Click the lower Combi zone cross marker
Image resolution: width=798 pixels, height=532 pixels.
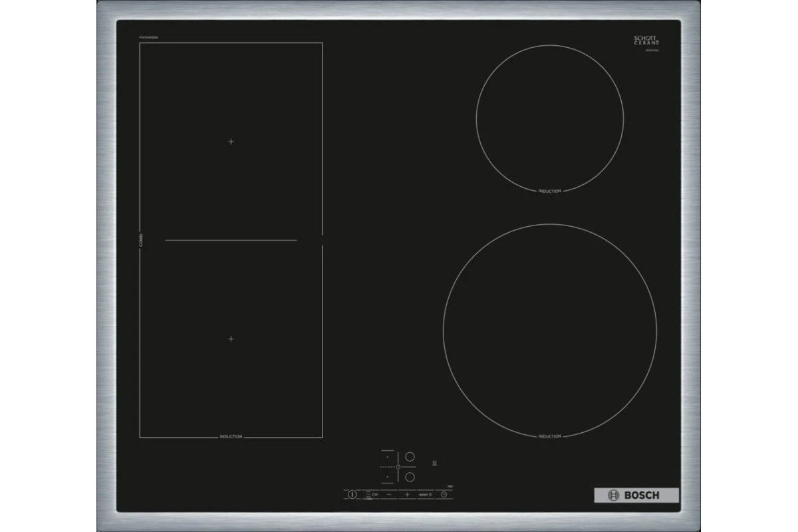tap(231, 338)
